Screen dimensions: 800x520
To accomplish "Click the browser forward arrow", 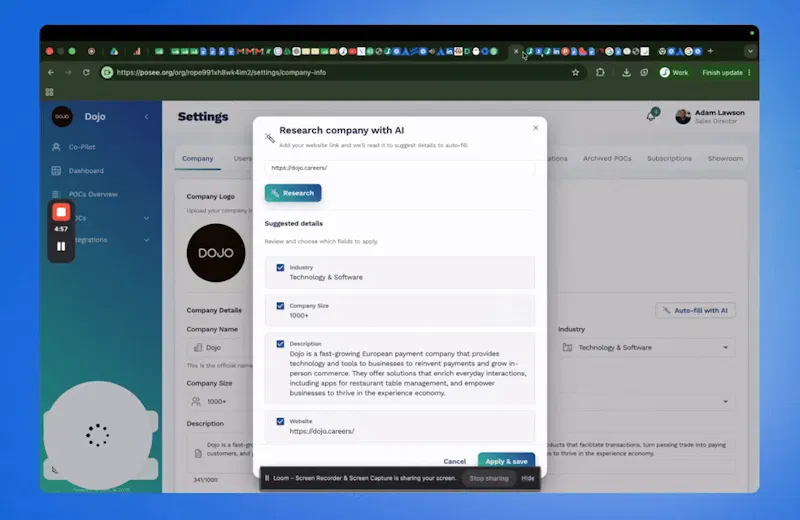I will tap(68, 72).
